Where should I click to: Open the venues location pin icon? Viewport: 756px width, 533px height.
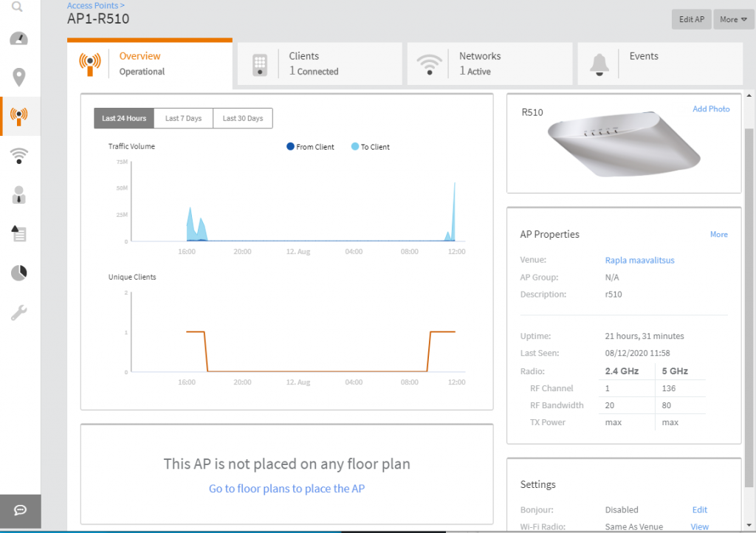19,77
